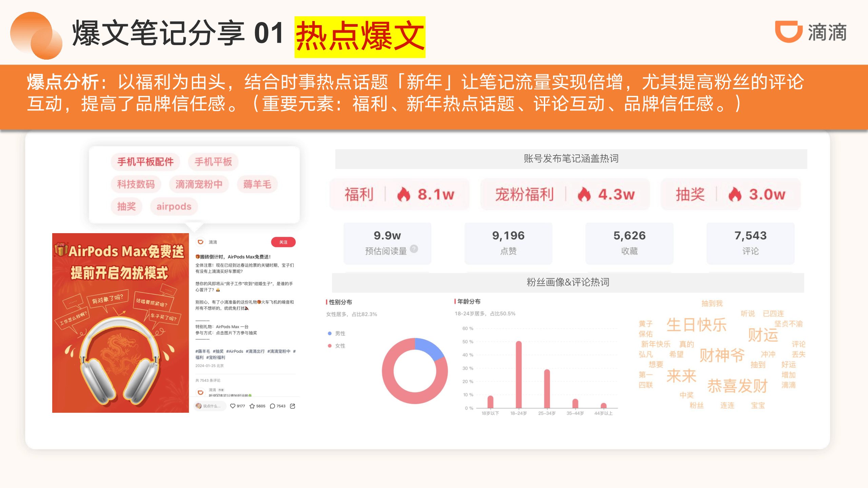Click the 关注 follow button
868x488 pixels.
(283, 242)
